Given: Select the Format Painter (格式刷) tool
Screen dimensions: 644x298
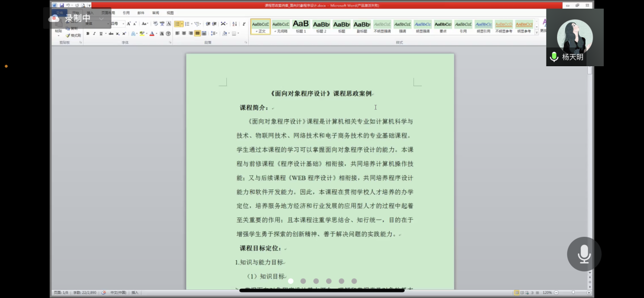Looking at the screenshot, I should click(75, 35).
